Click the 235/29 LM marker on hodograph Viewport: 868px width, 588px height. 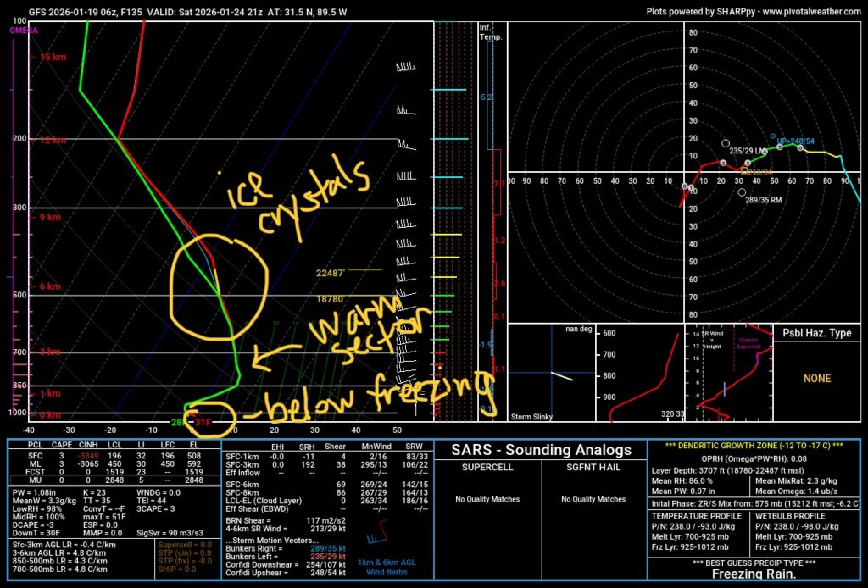[x=726, y=143]
